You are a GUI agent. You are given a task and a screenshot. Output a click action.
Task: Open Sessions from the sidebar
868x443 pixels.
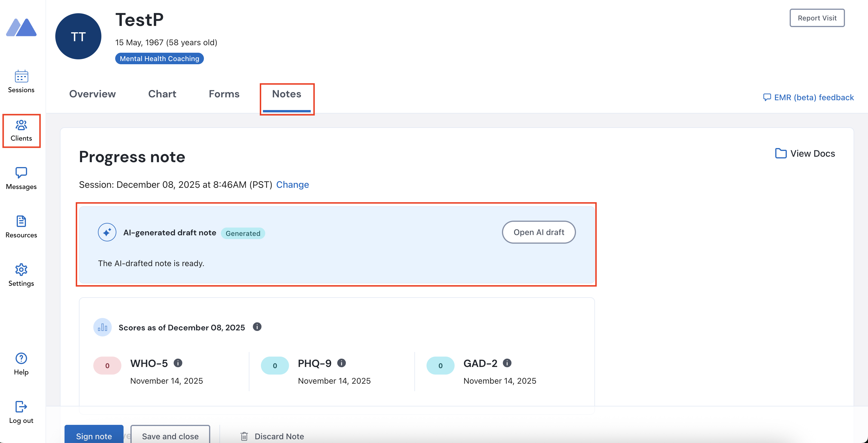click(x=21, y=81)
